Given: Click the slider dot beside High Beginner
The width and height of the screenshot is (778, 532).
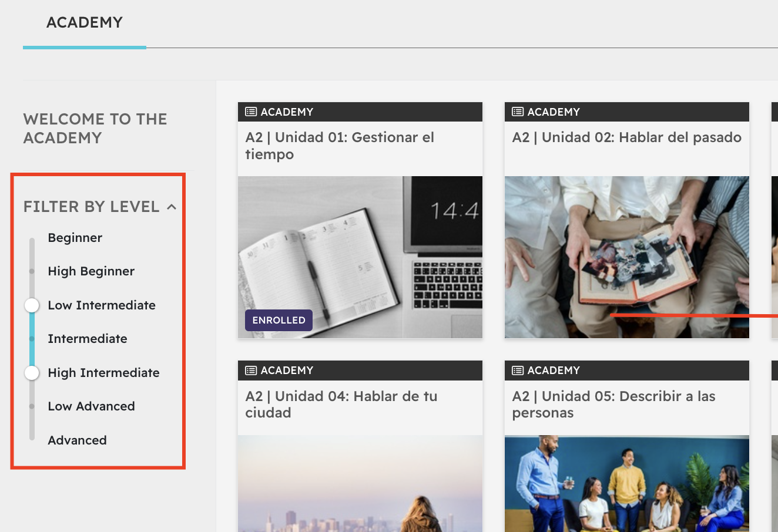Looking at the screenshot, I should click(x=32, y=271).
